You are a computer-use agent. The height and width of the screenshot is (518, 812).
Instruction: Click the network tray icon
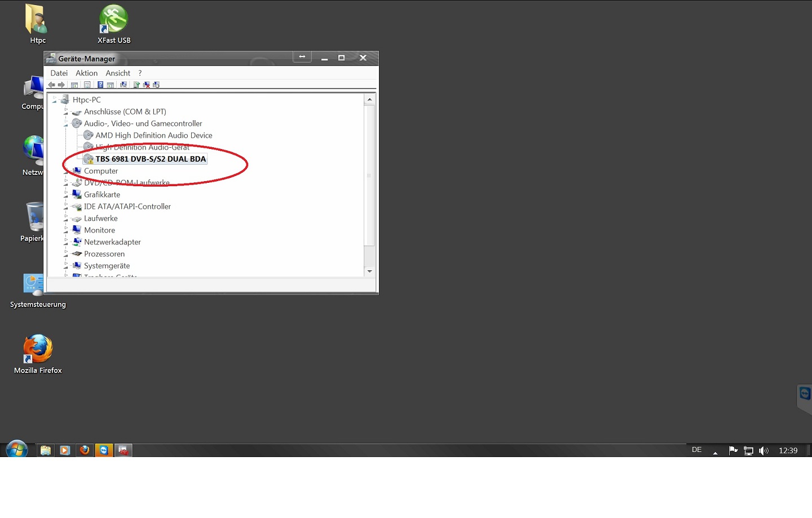[748, 450]
